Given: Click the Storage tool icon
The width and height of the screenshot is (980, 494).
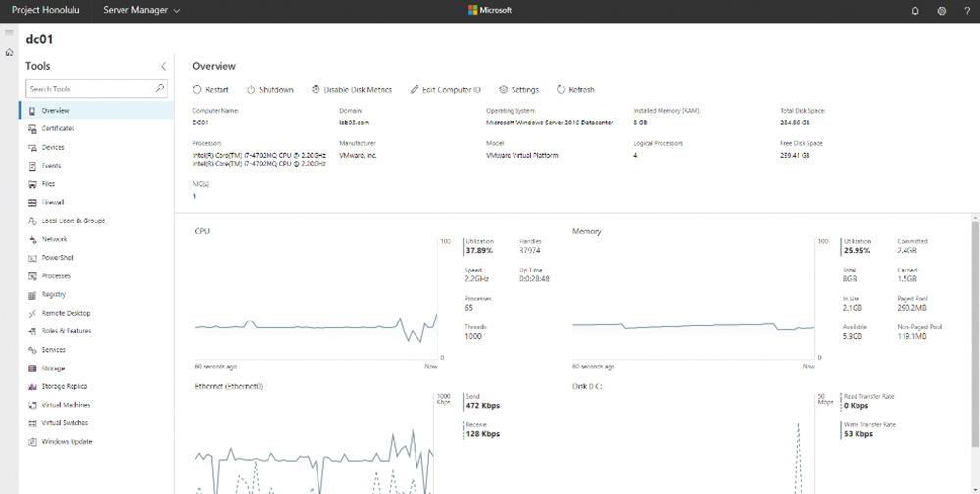Looking at the screenshot, I should pos(32,369).
